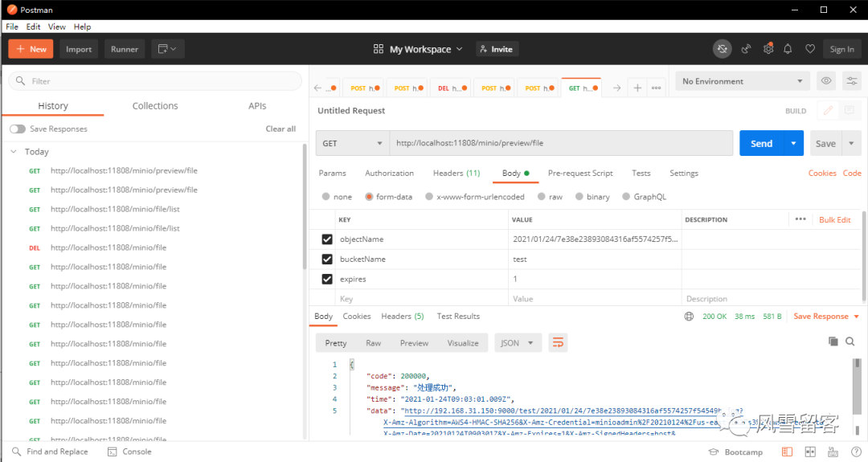Click the sync status icon in header
Viewport: 868px width, 462px height.
tap(722, 49)
